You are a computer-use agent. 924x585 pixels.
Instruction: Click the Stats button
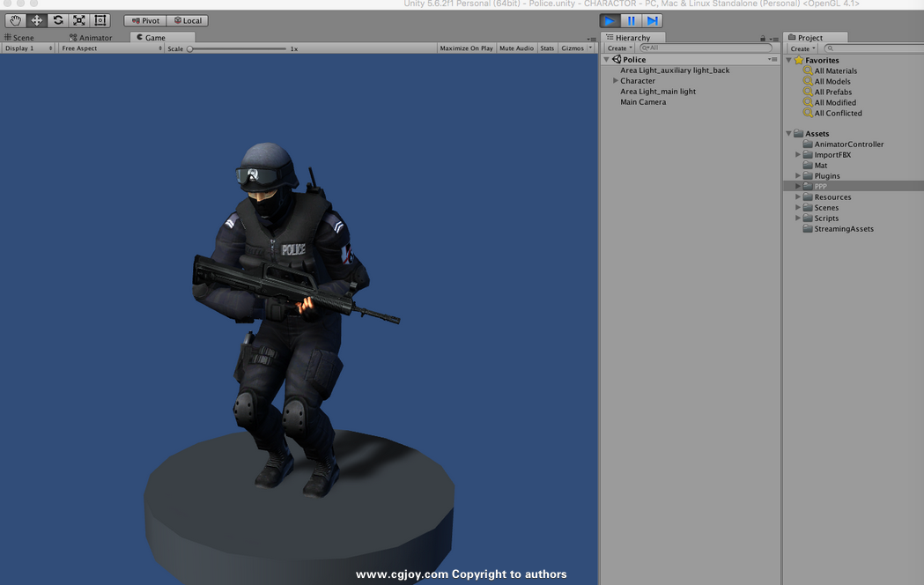(x=547, y=48)
